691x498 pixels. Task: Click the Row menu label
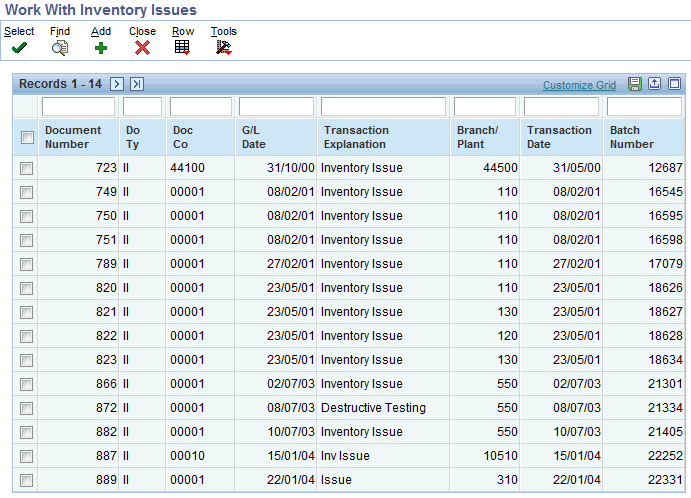tap(183, 31)
